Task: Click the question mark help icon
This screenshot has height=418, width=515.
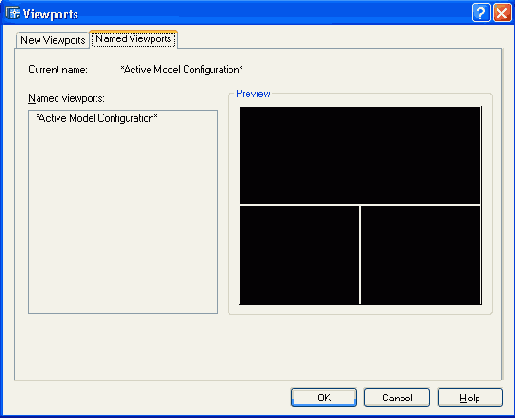Action: tap(481, 13)
